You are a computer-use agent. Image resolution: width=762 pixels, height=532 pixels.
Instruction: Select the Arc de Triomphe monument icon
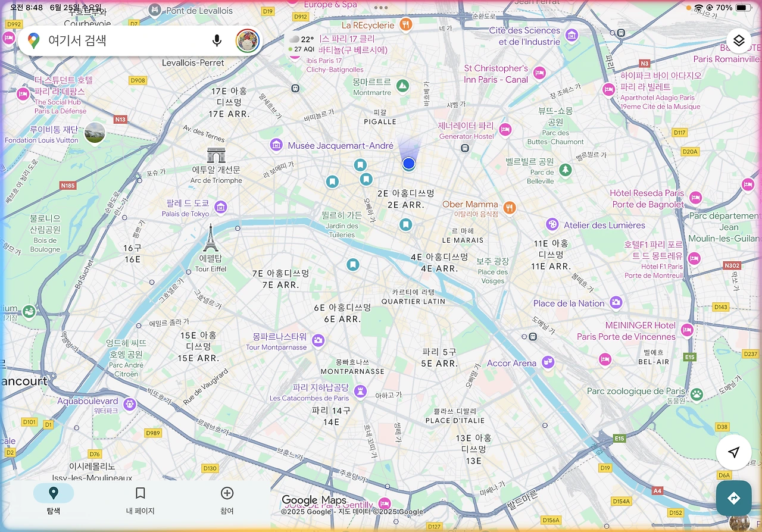pyautogui.click(x=216, y=156)
